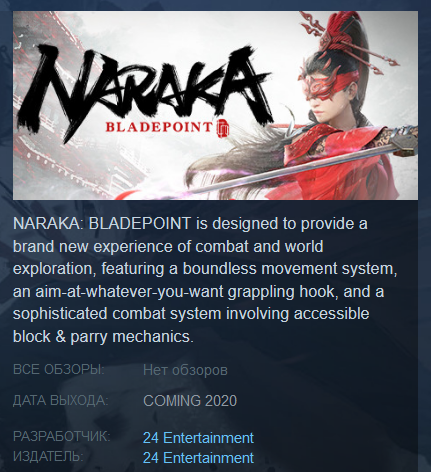Click the sword hilt in the banner
This screenshot has height=472, width=431.
404,141
